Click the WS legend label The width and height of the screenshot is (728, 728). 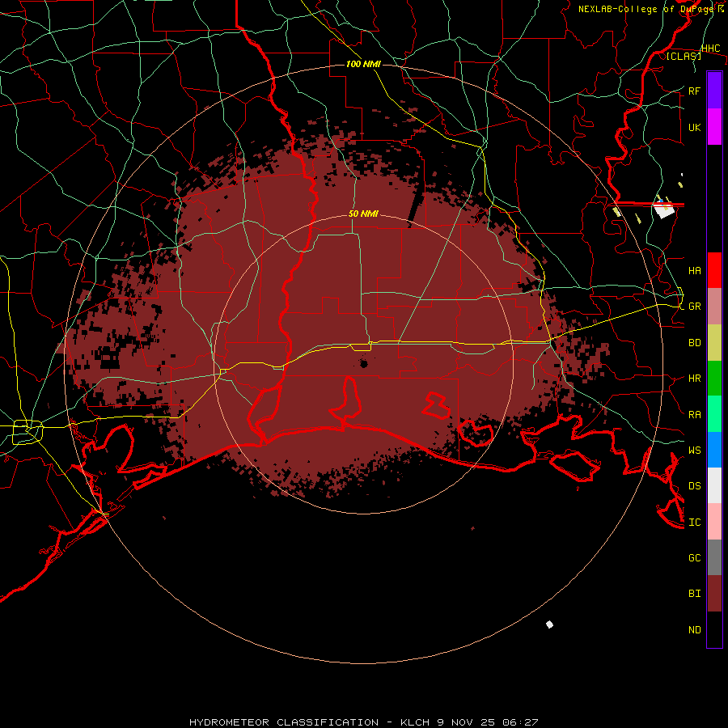694,450
